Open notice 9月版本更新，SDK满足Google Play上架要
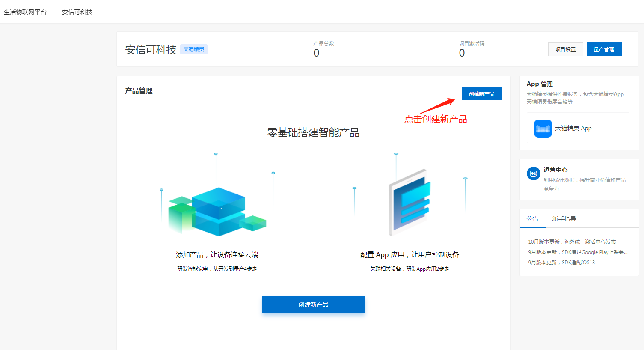Screen dimensions: 644x350 (x=578, y=252)
